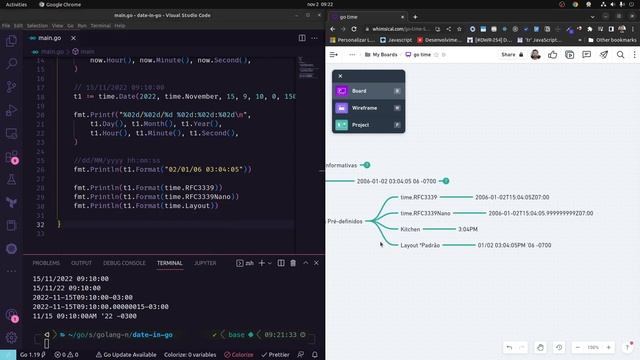Open the Selection menu in VS Code
The height and width of the screenshot is (360, 640).
37,25
